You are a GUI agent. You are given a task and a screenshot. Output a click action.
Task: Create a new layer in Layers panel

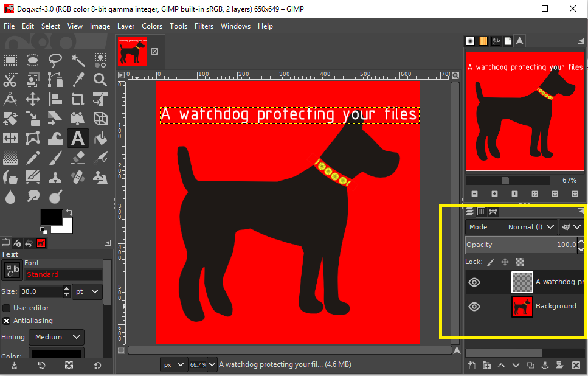coord(471,365)
